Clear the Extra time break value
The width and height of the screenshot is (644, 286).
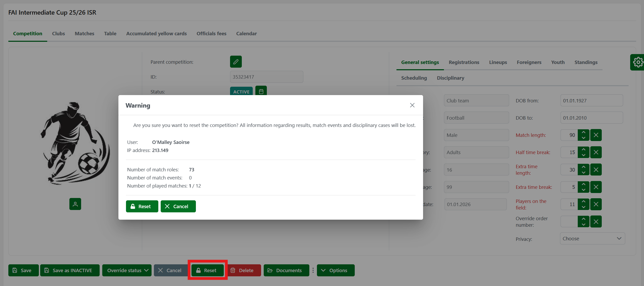pyautogui.click(x=596, y=187)
